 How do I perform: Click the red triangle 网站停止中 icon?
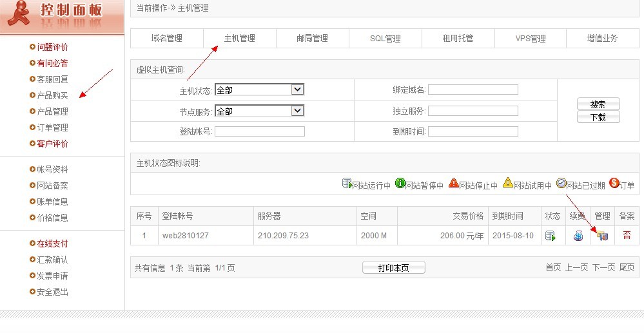[453, 183]
